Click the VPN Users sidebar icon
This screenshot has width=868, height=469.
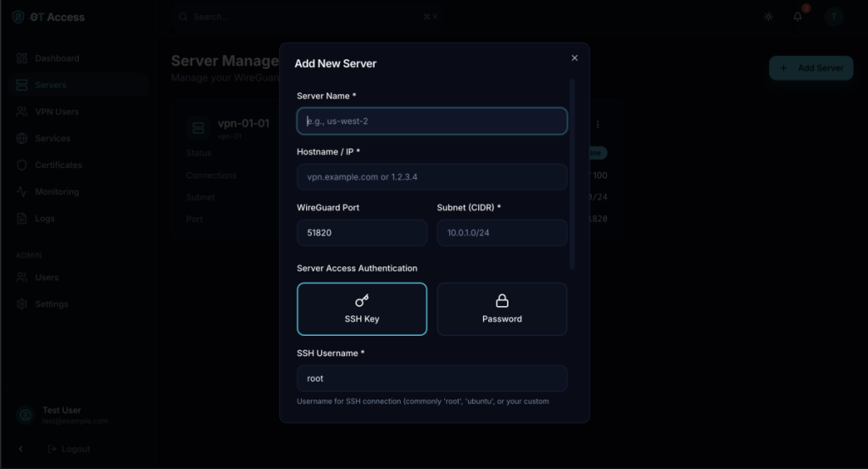click(x=22, y=112)
